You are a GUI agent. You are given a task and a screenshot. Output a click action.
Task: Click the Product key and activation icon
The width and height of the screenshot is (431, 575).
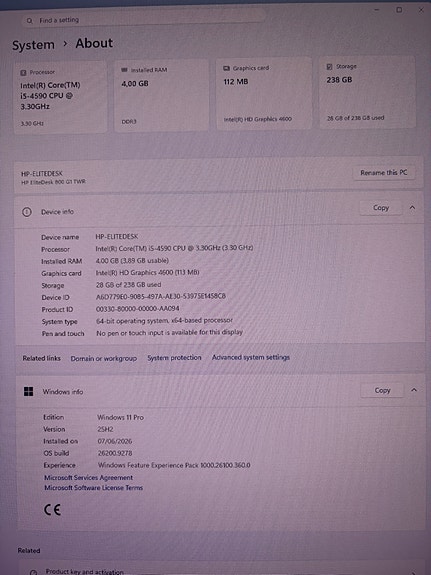[x=33, y=572]
